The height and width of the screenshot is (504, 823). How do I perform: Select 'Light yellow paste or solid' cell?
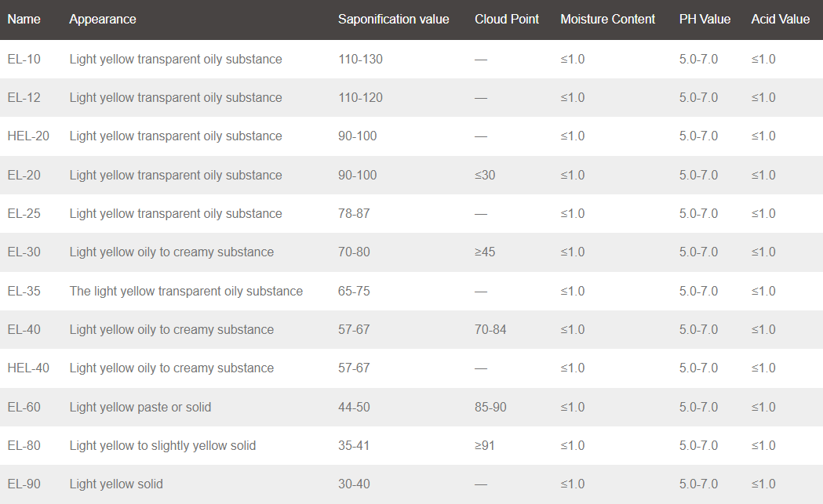(140, 408)
